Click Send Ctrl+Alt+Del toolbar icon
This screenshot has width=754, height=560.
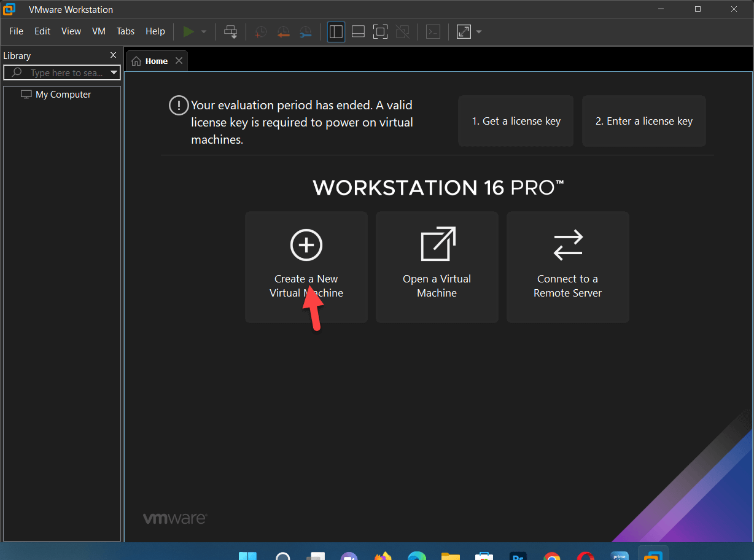231,32
